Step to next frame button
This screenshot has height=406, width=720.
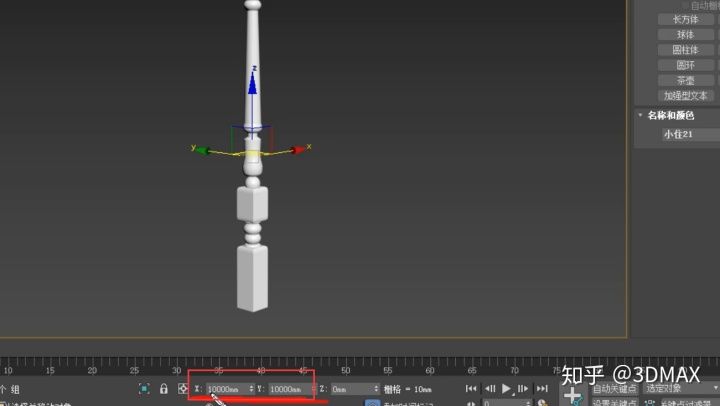523,389
